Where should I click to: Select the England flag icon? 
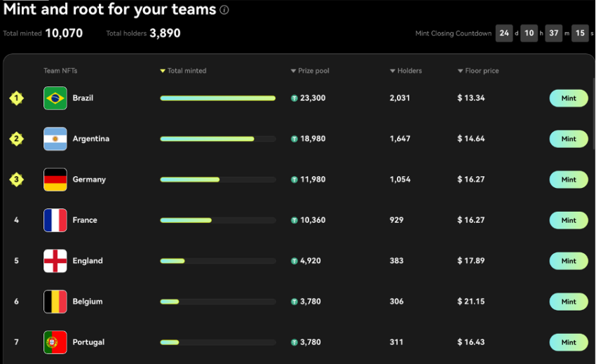pos(55,261)
